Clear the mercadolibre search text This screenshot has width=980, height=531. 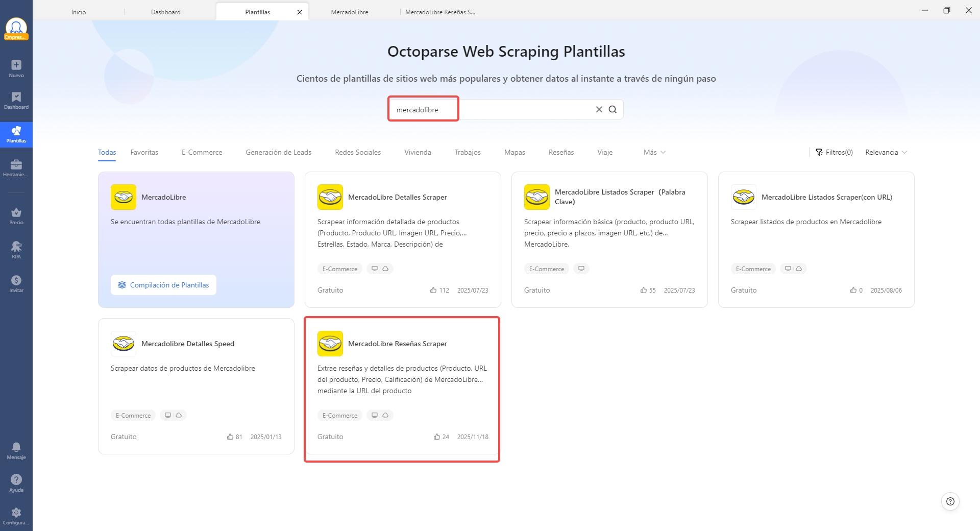coord(599,109)
